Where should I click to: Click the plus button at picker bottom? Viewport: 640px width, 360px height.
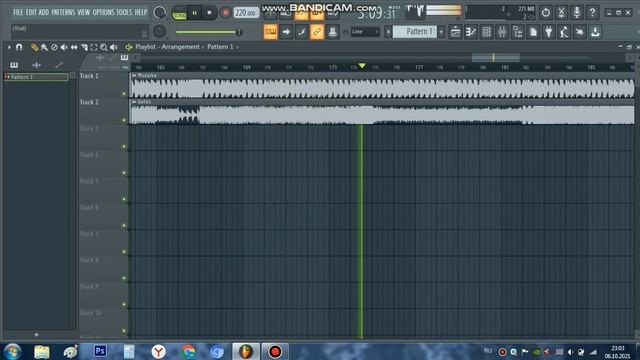coord(36,335)
